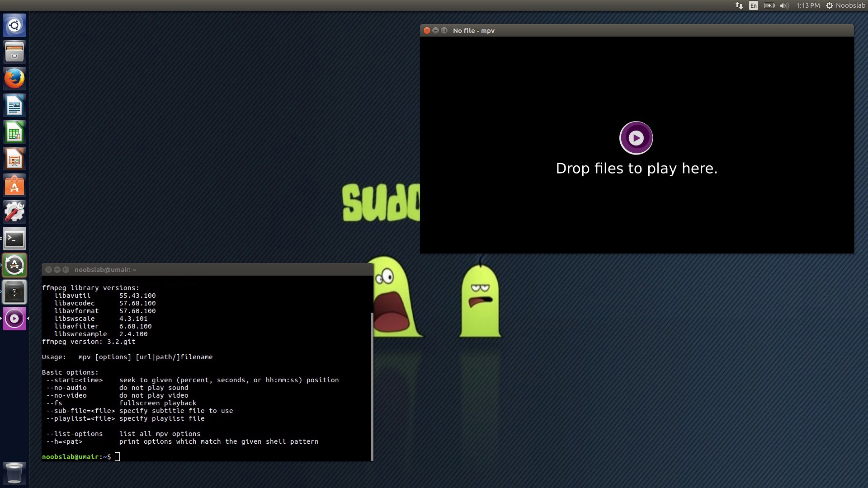Screen dimensions: 868x488
Task: Click the --fs fullscreen option line
Action: click(x=121, y=403)
